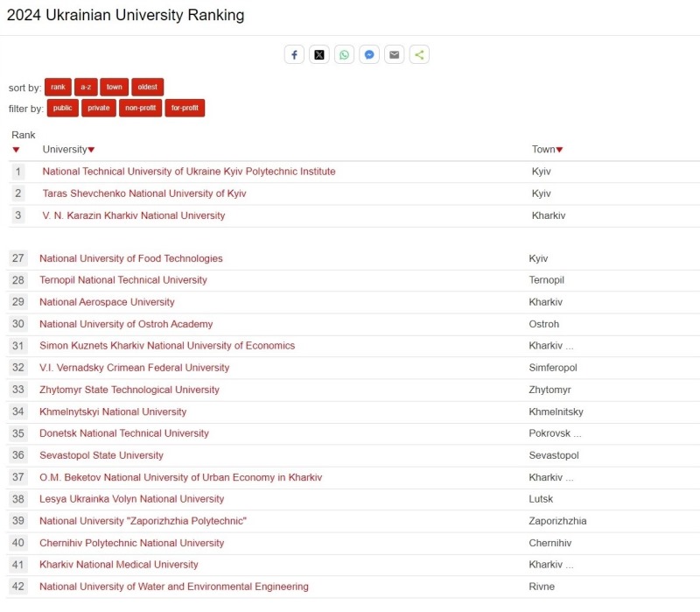Sort universities by town button
Screen dimensions: 700x612
(115, 87)
